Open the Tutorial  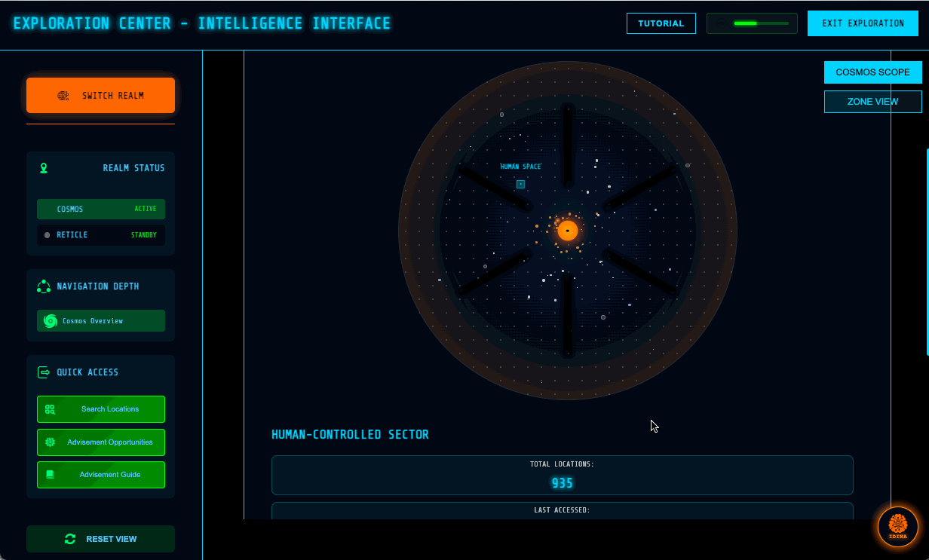661,23
